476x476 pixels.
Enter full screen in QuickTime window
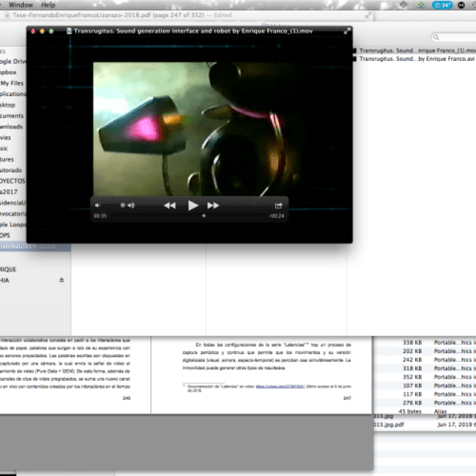[x=347, y=30]
